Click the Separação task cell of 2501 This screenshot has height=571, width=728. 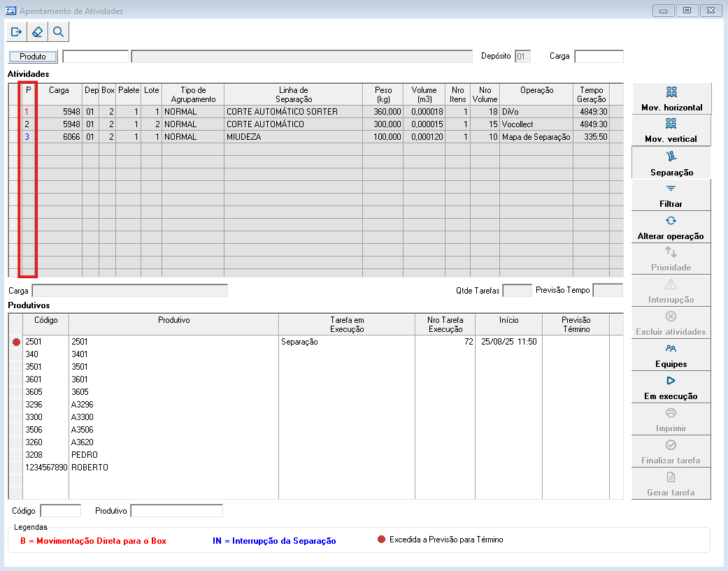pos(347,342)
